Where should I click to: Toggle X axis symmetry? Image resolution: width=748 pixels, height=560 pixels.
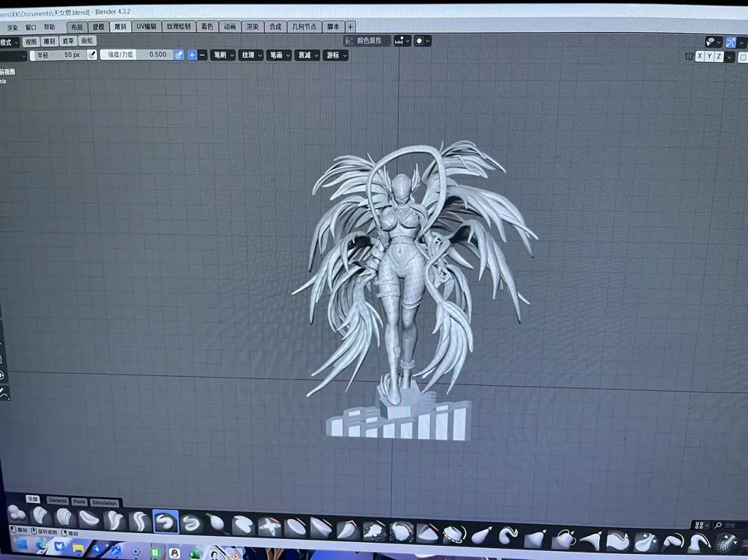point(699,56)
